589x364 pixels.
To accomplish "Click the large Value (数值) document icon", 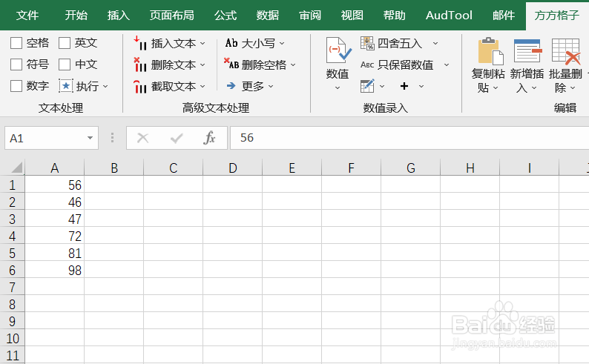I will pyautogui.click(x=338, y=50).
